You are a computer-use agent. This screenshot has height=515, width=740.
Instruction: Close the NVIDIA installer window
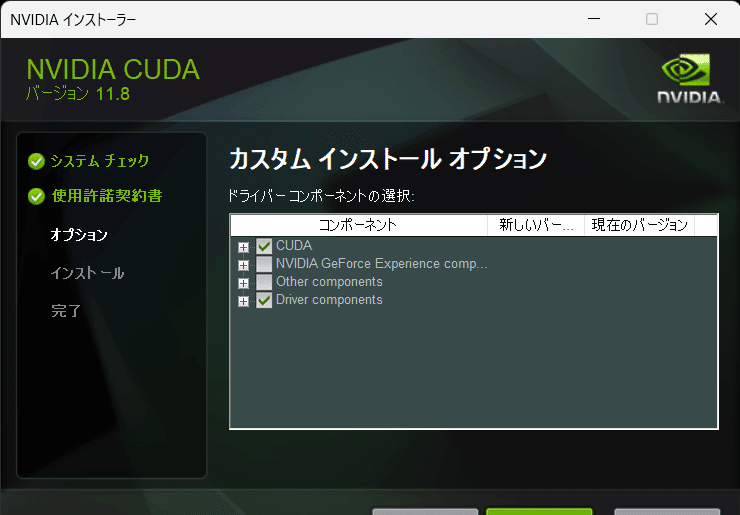point(711,19)
